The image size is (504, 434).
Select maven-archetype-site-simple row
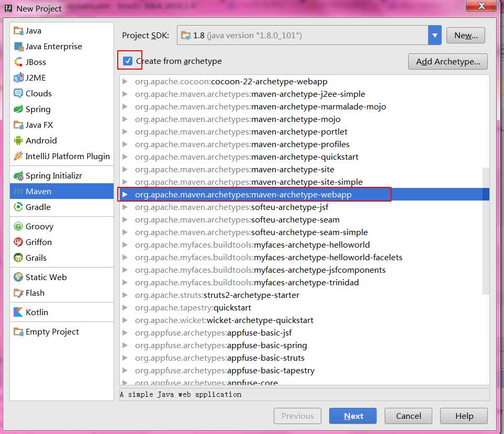point(305,182)
